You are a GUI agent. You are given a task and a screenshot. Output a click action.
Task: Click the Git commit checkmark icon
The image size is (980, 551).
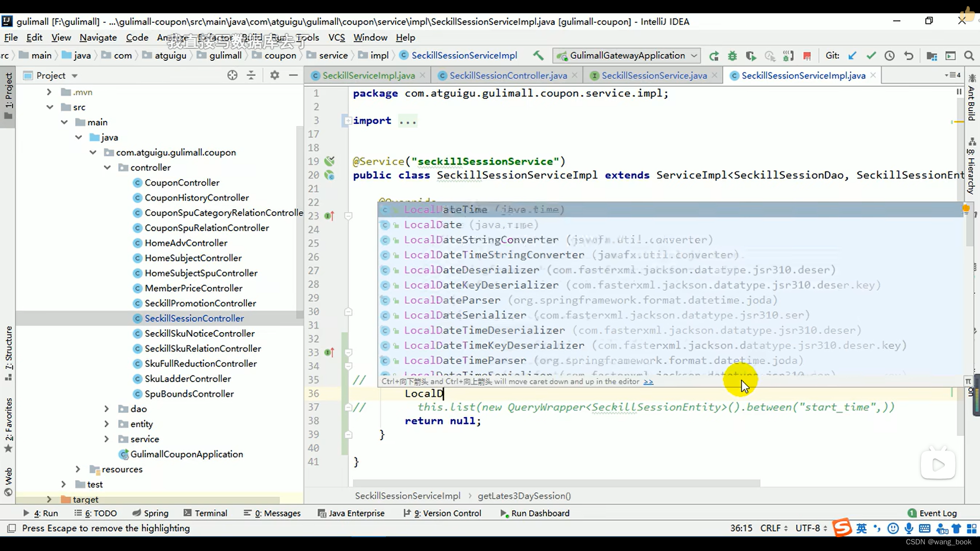[x=871, y=56]
